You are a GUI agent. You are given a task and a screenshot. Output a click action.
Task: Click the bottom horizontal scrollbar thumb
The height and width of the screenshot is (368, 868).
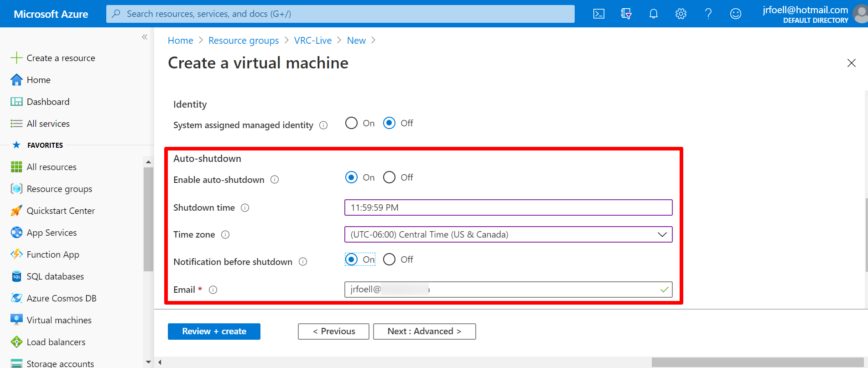click(x=758, y=363)
